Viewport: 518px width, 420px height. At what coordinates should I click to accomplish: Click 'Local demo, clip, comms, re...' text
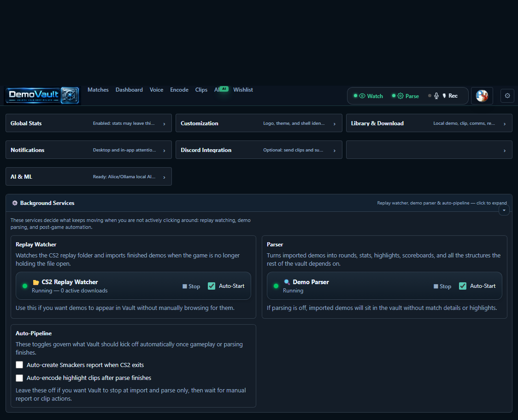click(464, 123)
